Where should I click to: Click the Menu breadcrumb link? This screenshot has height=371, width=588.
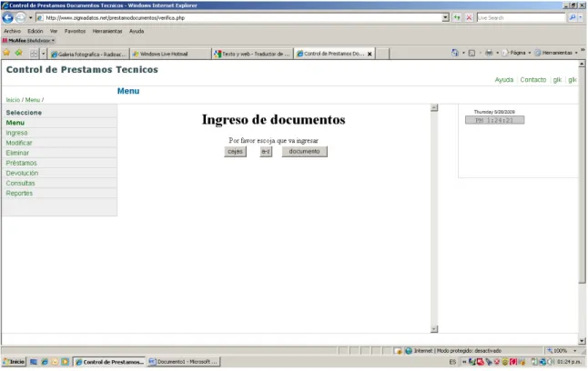coord(33,100)
